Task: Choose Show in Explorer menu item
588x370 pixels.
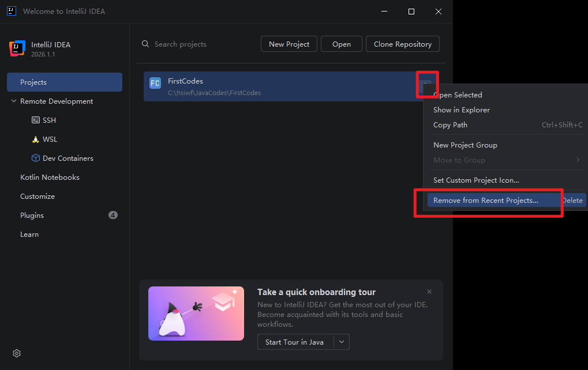Action: pos(505,110)
